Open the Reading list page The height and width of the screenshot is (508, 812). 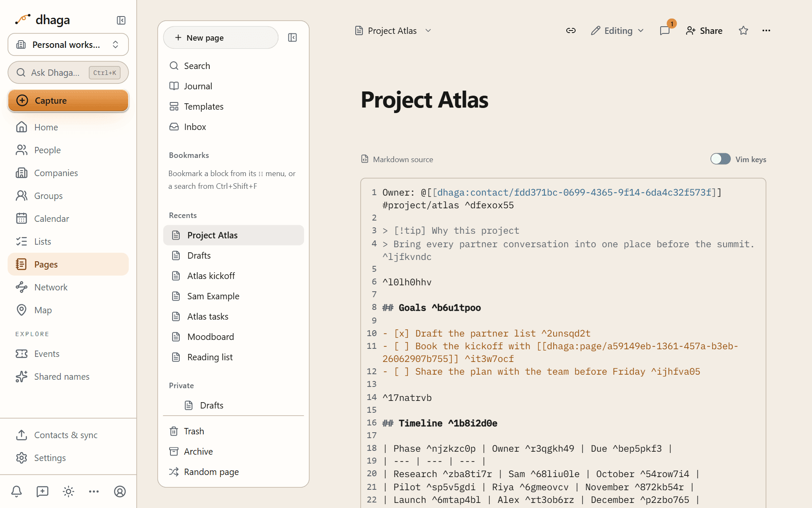[x=233, y=357]
